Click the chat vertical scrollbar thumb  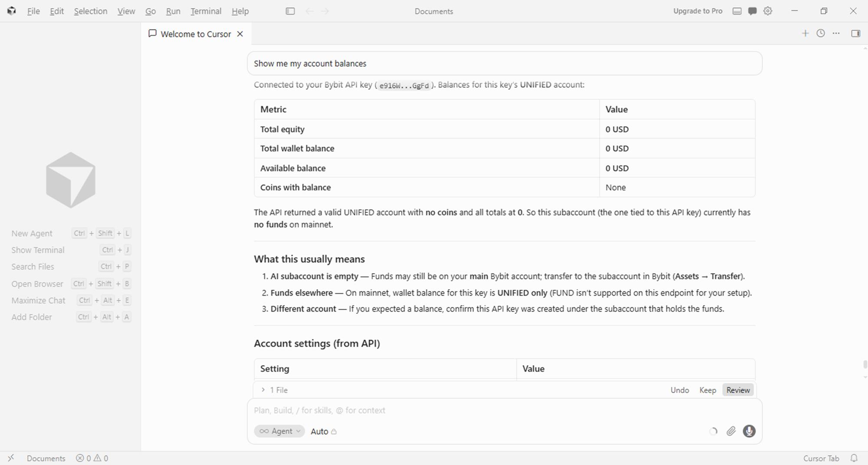[x=865, y=364]
